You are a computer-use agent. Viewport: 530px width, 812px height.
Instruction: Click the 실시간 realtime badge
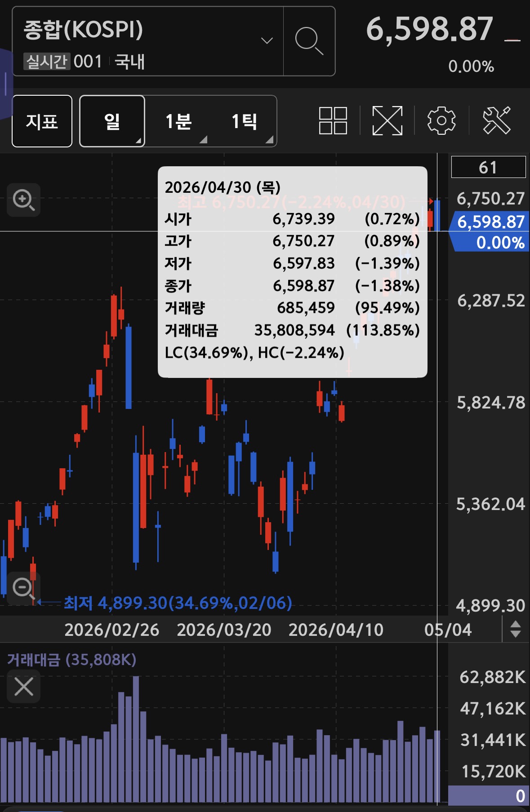click(x=47, y=62)
